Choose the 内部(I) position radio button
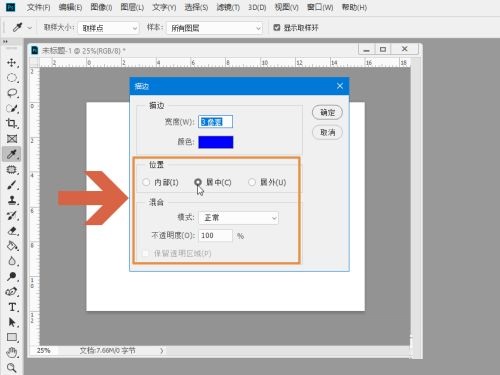The height and width of the screenshot is (375, 500). pyautogui.click(x=146, y=182)
